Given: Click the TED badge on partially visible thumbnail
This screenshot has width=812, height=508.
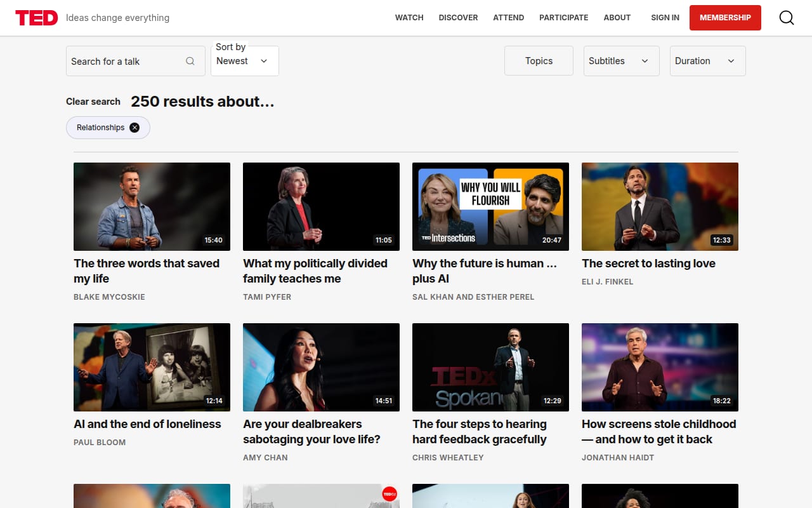Looking at the screenshot, I should (390, 493).
